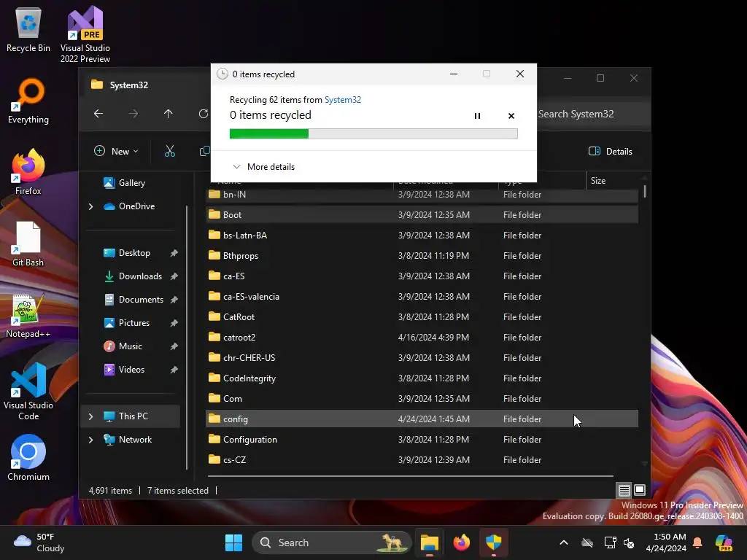This screenshot has height=560, width=747.
Task: Select the bs-Latn-BA folder
Action: [422, 236]
